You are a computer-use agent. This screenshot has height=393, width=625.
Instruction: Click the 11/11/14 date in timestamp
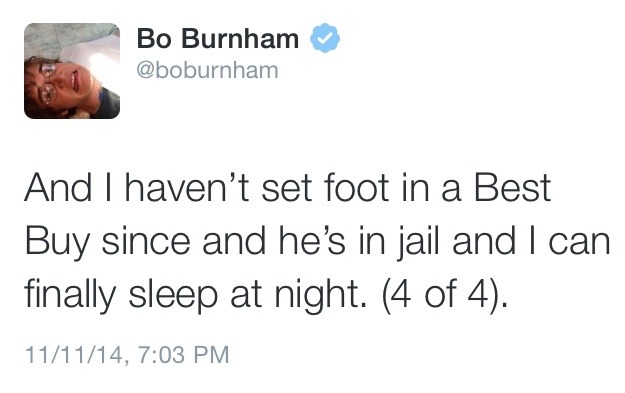(x=74, y=354)
